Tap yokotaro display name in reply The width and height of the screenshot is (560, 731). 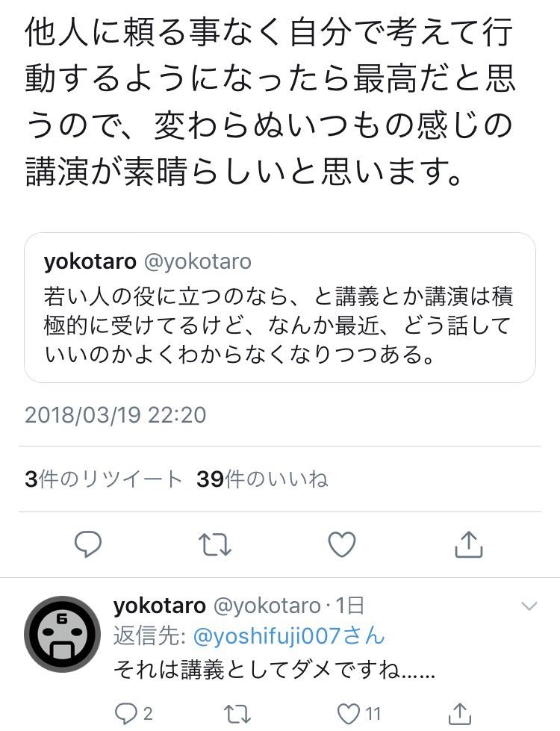click(158, 606)
